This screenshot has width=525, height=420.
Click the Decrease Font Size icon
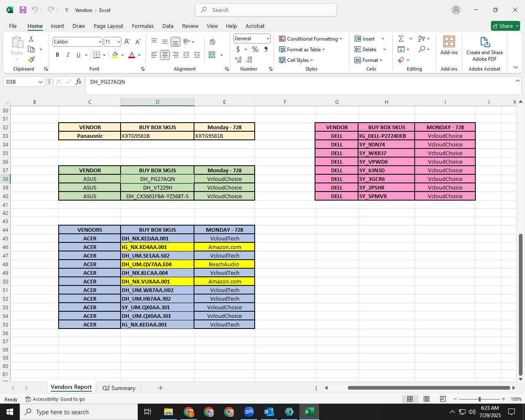click(138, 41)
